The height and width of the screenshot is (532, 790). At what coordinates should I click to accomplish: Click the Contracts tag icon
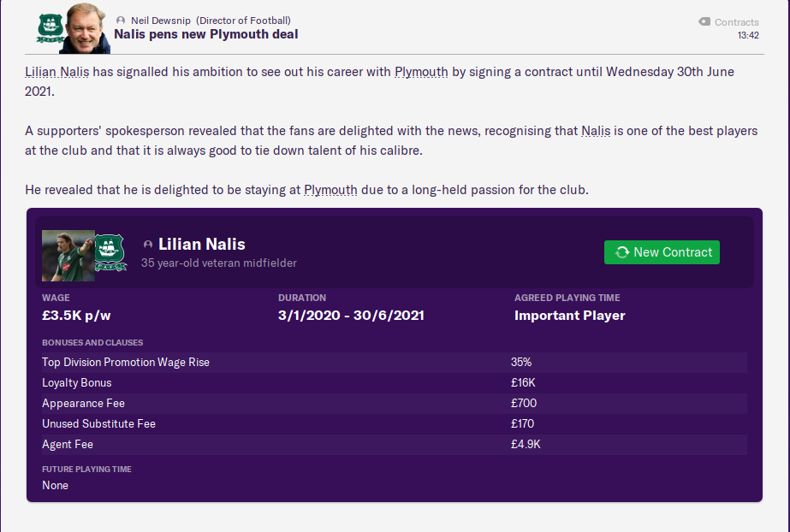click(x=704, y=22)
